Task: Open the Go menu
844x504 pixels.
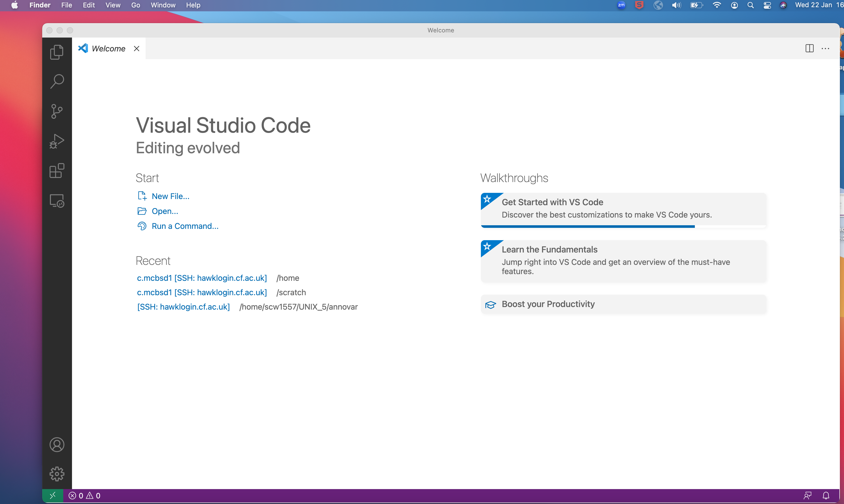Action: [x=136, y=5]
